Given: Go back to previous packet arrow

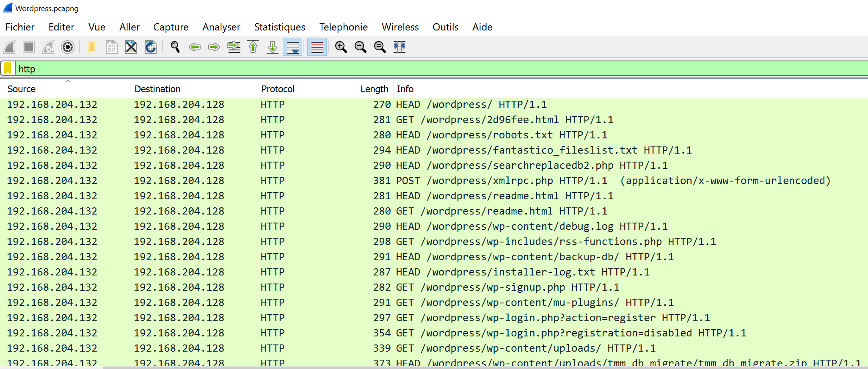Looking at the screenshot, I should [195, 47].
